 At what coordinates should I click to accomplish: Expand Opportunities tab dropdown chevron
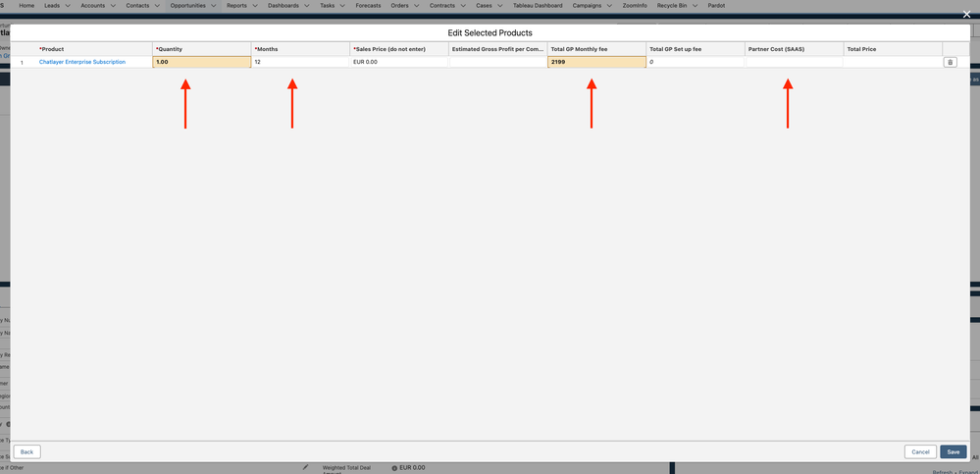[x=214, y=6]
